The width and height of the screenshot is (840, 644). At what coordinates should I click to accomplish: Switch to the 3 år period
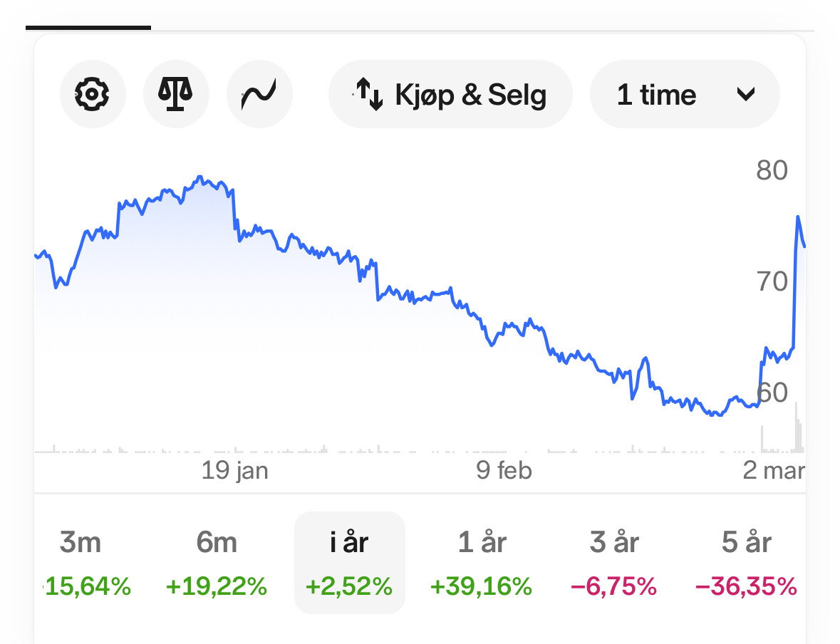click(x=614, y=562)
